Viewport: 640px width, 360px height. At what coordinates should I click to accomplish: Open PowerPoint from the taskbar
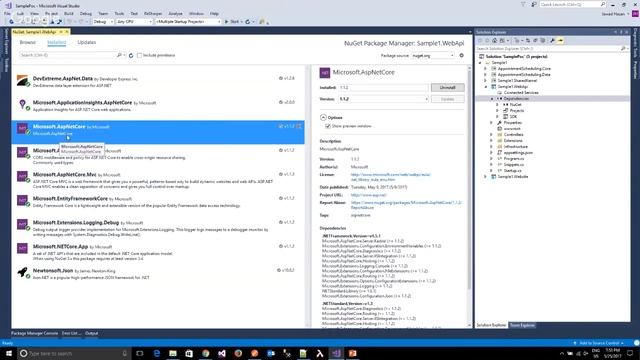(x=352, y=353)
